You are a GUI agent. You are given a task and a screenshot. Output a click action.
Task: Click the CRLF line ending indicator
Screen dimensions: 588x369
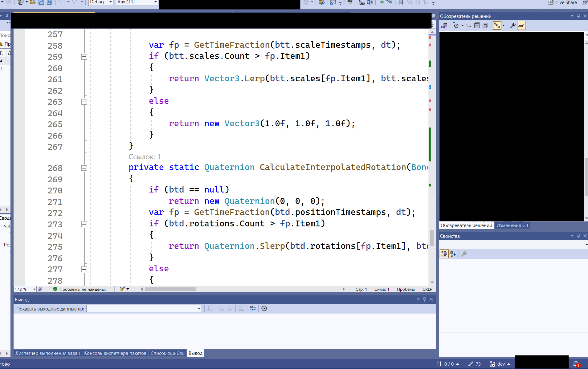click(x=427, y=289)
